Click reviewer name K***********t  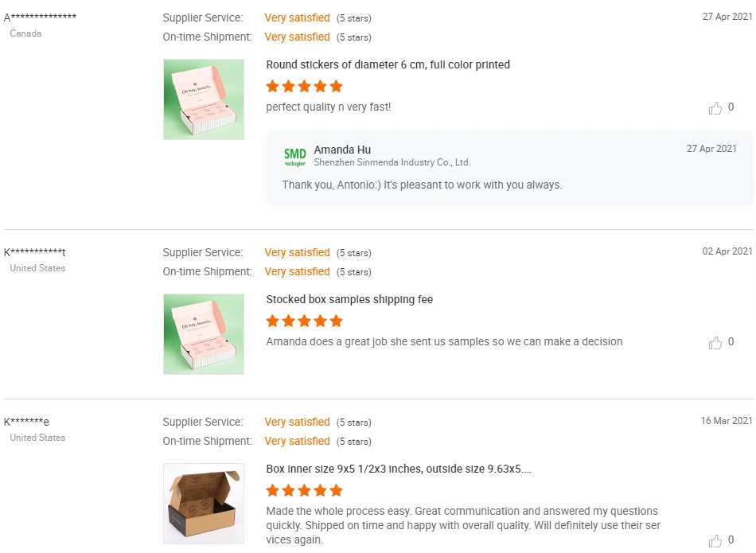[35, 252]
